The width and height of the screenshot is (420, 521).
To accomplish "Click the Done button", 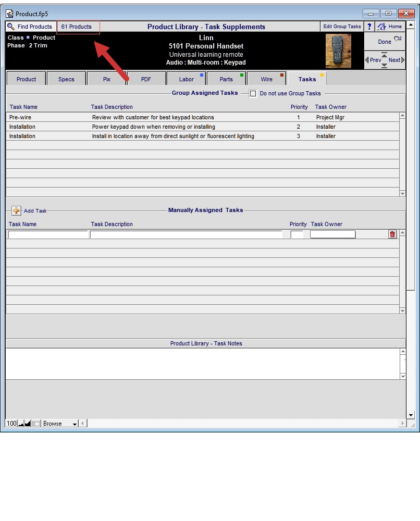I will 385,42.
